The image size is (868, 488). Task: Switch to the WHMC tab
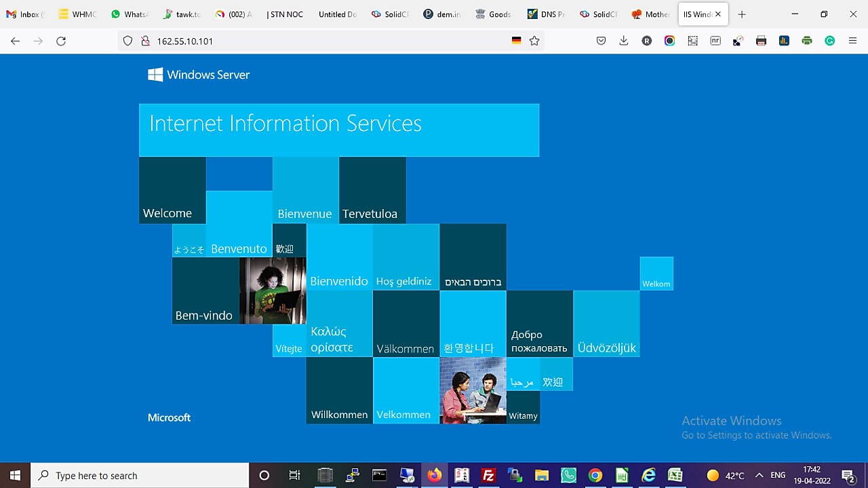(77, 14)
